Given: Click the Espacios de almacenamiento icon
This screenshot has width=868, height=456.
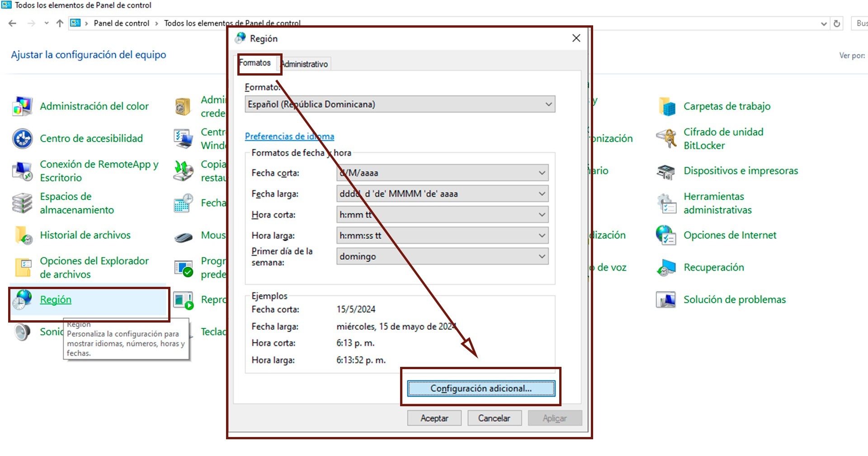Looking at the screenshot, I should pos(22,204).
